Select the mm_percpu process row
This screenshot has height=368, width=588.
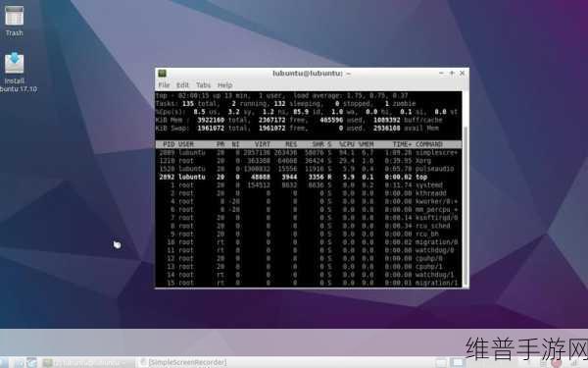(x=309, y=210)
